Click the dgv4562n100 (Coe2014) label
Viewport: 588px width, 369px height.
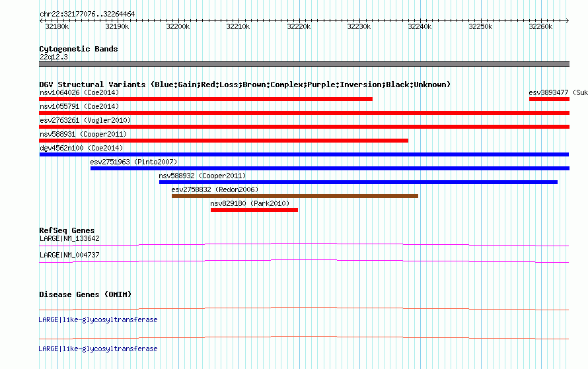(81, 148)
